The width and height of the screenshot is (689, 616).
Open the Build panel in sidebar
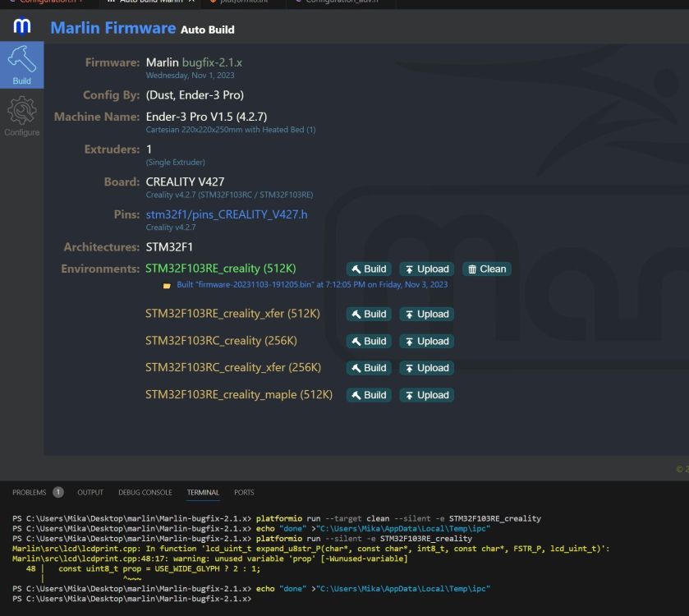click(21, 65)
